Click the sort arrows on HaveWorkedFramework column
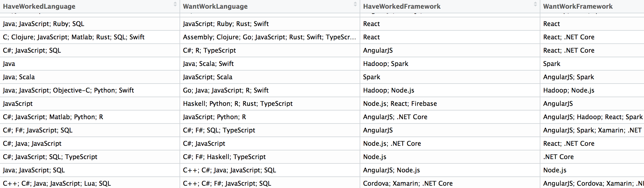The height and width of the screenshot is (188, 644). tap(535, 5)
